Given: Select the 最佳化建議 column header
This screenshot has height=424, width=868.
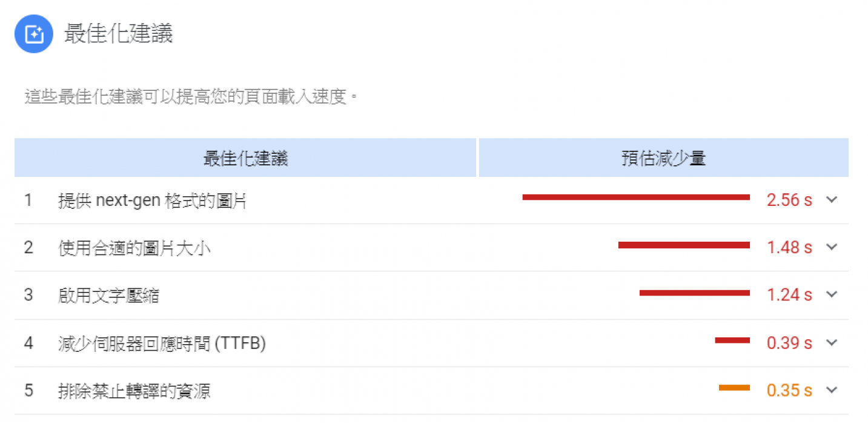Looking at the screenshot, I should point(245,158).
